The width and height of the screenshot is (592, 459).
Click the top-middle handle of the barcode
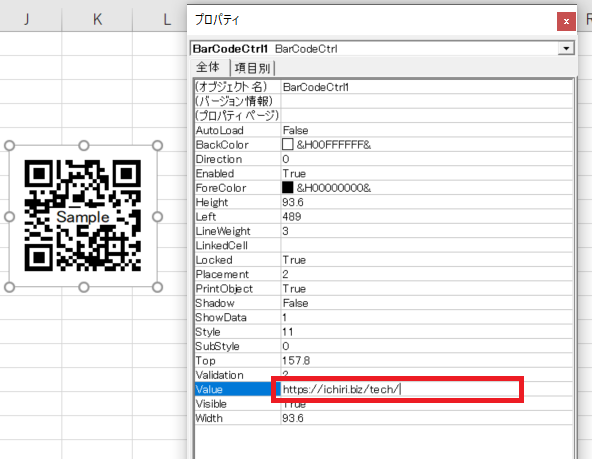point(83,145)
